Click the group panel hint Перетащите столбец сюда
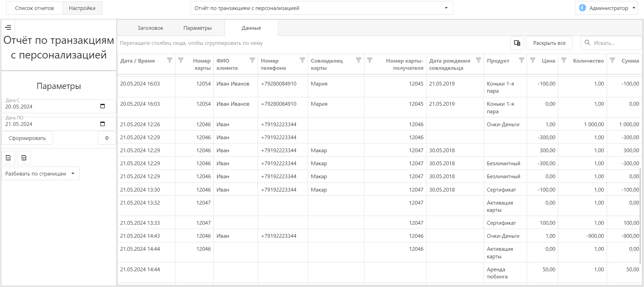 (x=191, y=43)
